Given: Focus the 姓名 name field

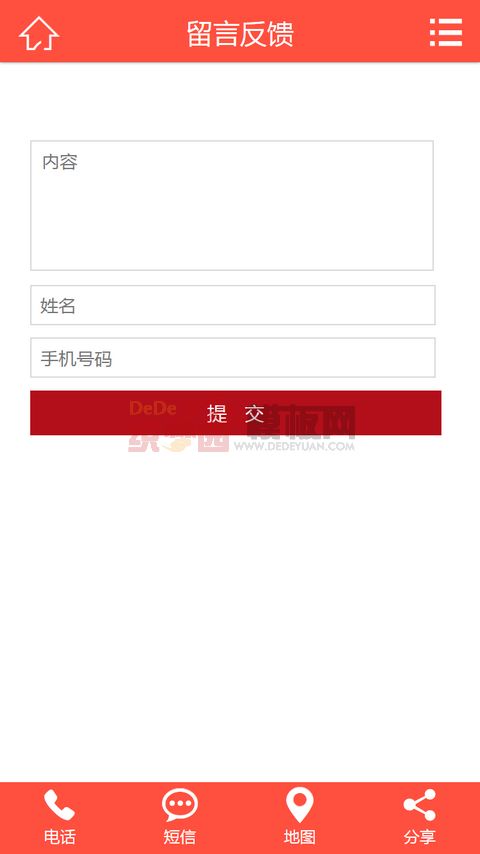Looking at the screenshot, I should click(233, 305).
